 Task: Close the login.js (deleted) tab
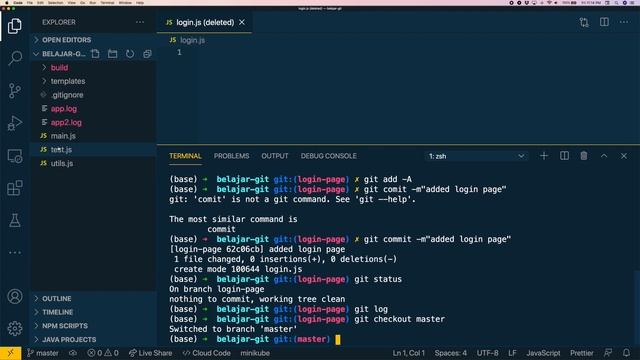pos(242,22)
